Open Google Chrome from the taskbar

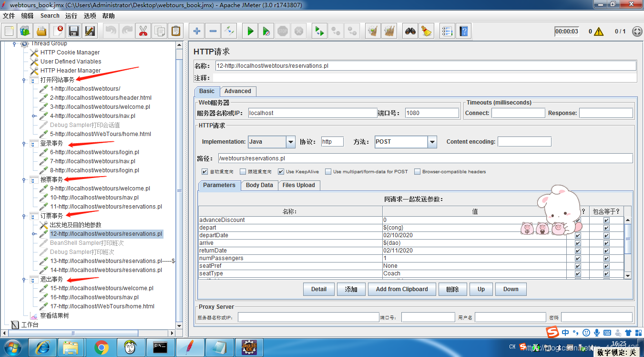point(102,348)
